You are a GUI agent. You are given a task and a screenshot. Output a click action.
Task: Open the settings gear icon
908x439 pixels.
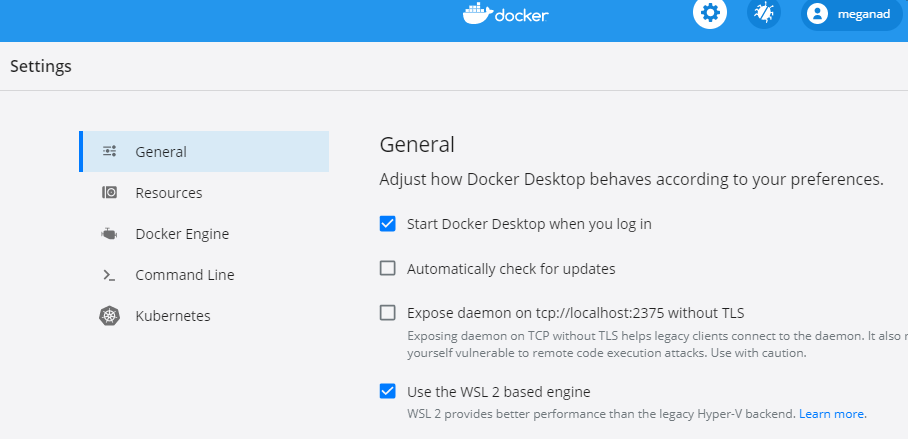coord(709,13)
